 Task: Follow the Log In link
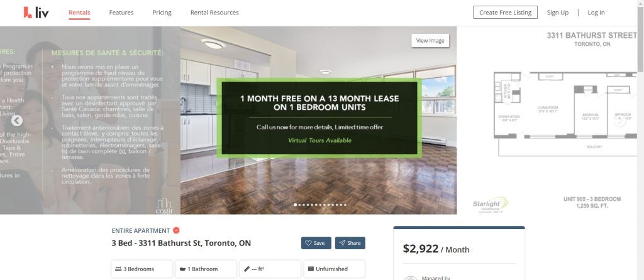click(596, 13)
